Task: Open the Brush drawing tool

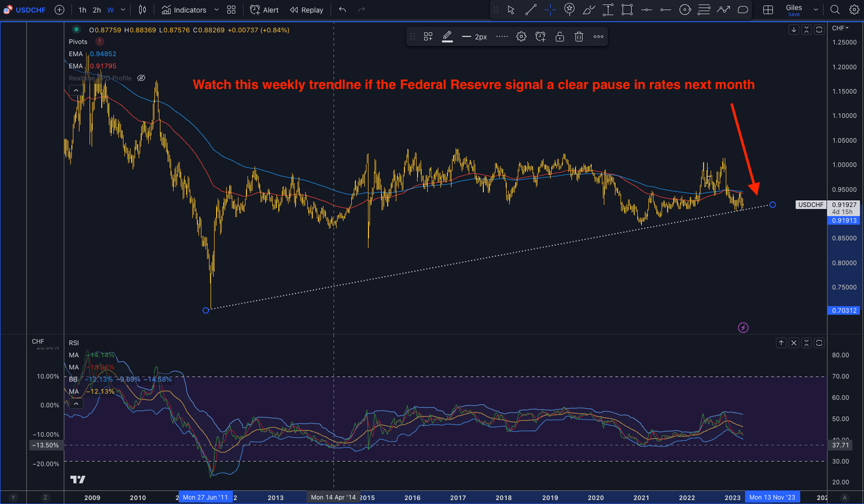Action: [589, 10]
